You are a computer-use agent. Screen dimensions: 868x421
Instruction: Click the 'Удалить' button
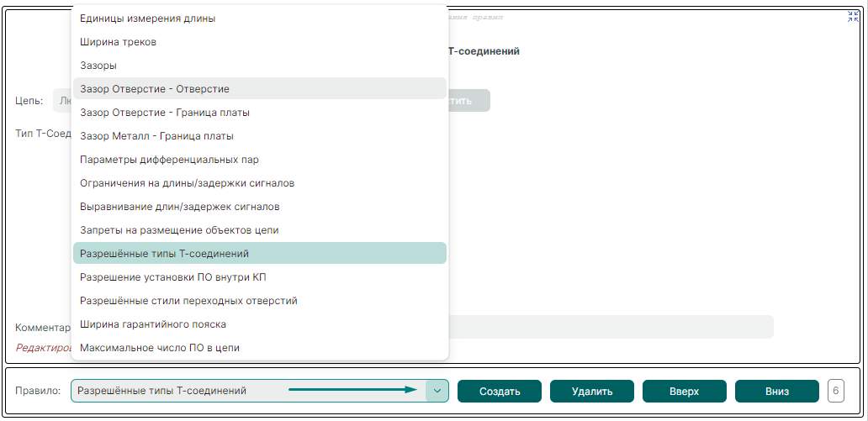point(592,391)
